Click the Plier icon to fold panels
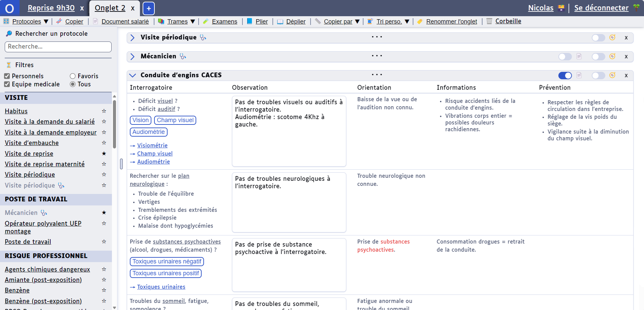The image size is (644, 310). pyautogui.click(x=250, y=21)
